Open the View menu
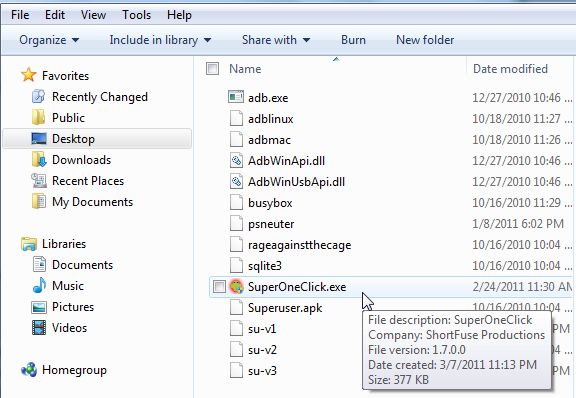This screenshot has height=398, width=576. pyautogui.click(x=93, y=15)
